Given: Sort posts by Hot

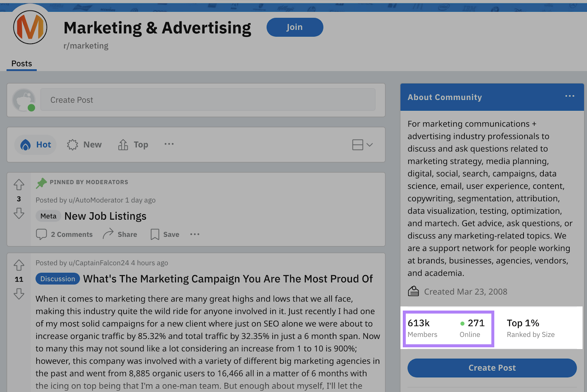Looking at the screenshot, I should point(36,145).
